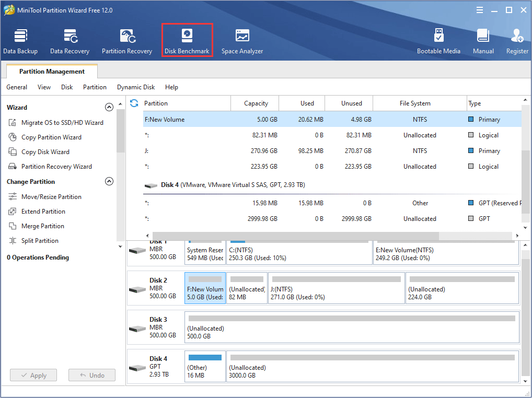Open the Dynamic Disk menu
The image size is (532, 398).
pos(136,87)
